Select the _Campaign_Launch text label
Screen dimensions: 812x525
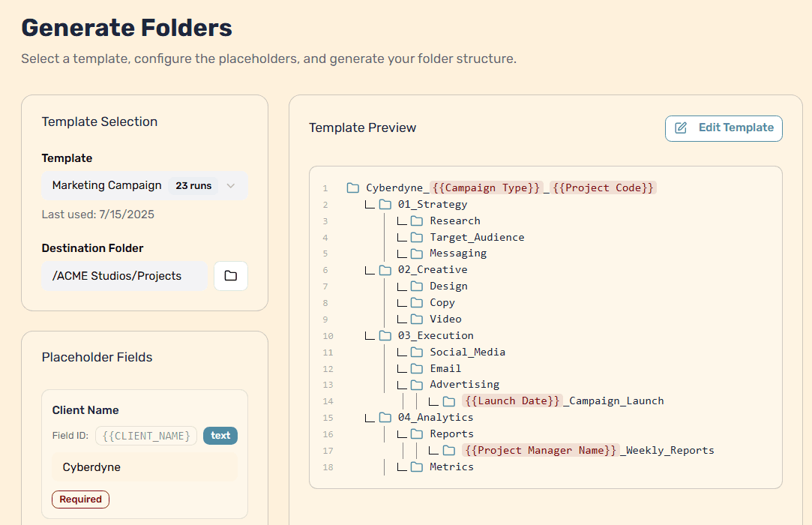613,400
